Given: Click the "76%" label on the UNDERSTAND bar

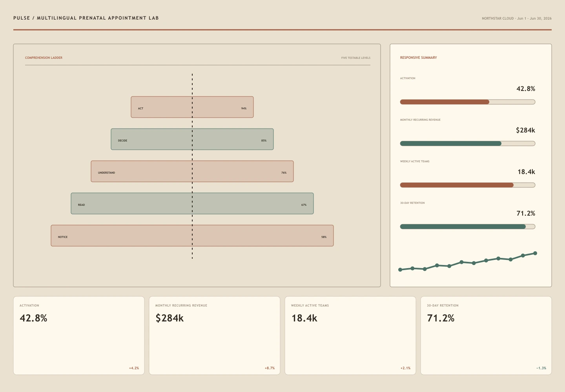Looking at the screenshot, I should [284, 173].
